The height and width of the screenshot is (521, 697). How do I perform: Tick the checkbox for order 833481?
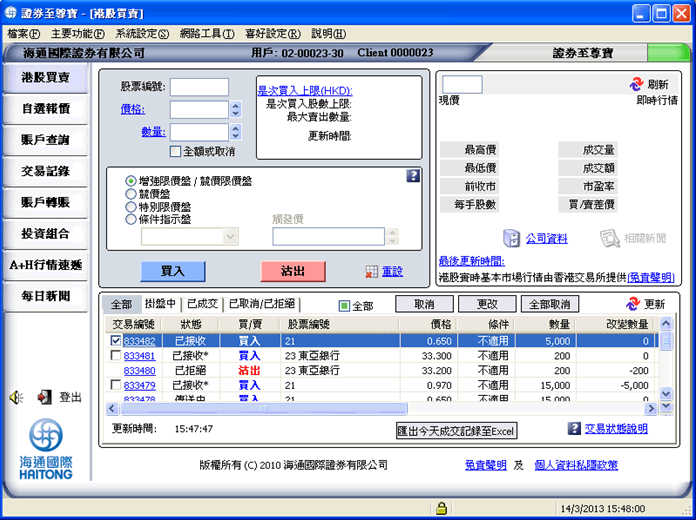pyautogui.click(x=116, y=355)
